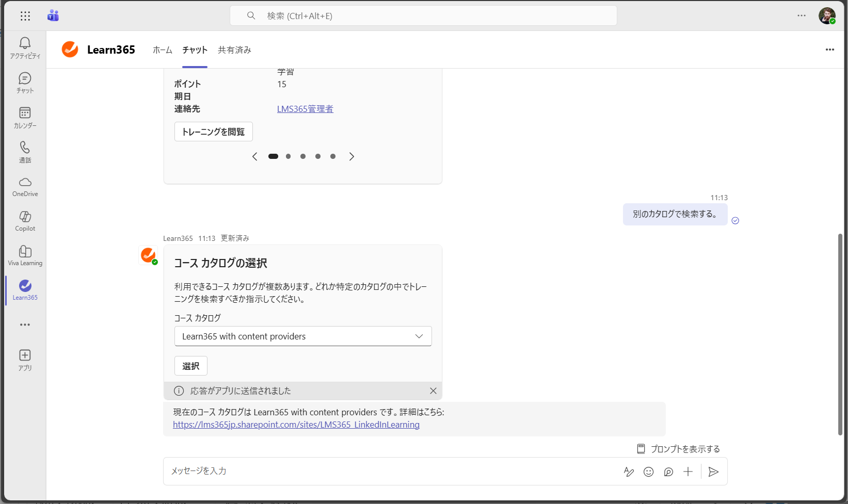Open Chat in the left sidebar

pos(25,83)
